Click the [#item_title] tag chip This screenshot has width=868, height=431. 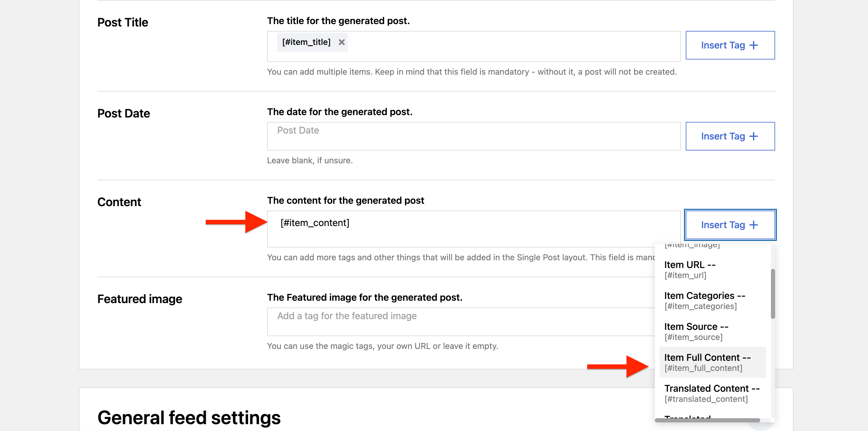[x=306, y=43]
